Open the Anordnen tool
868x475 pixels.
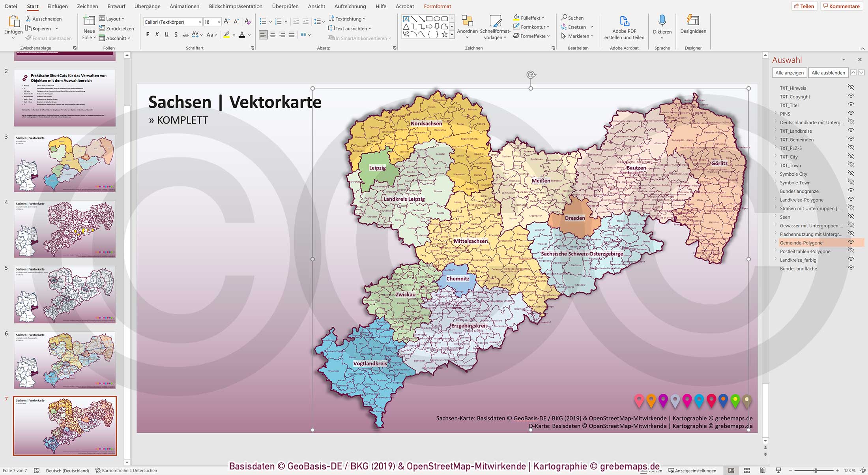pos(468,27)
